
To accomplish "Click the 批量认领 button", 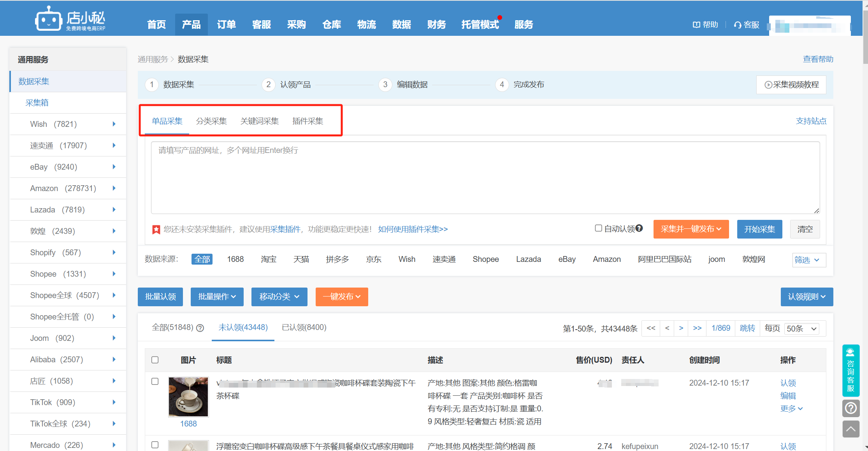I will [160, 297].
